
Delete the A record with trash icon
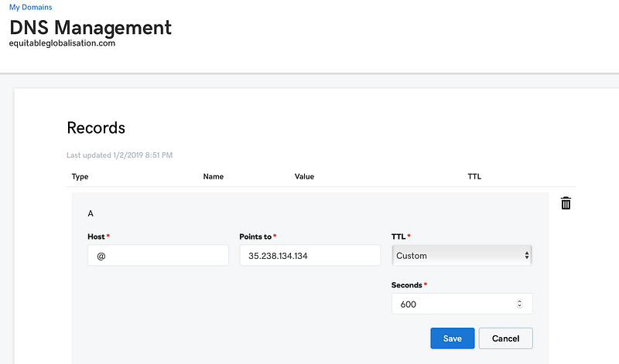(566, 203)
